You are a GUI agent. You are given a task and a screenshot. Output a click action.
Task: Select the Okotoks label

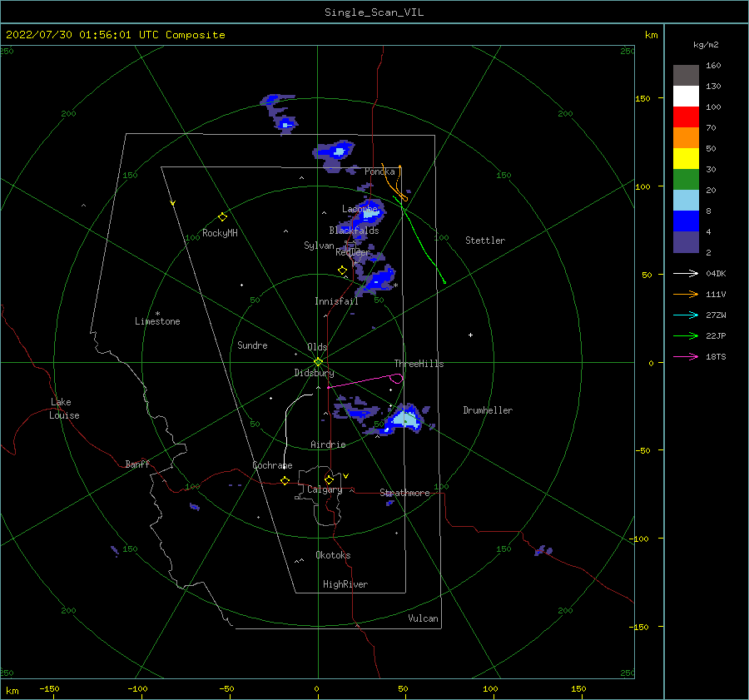point(333,555)
